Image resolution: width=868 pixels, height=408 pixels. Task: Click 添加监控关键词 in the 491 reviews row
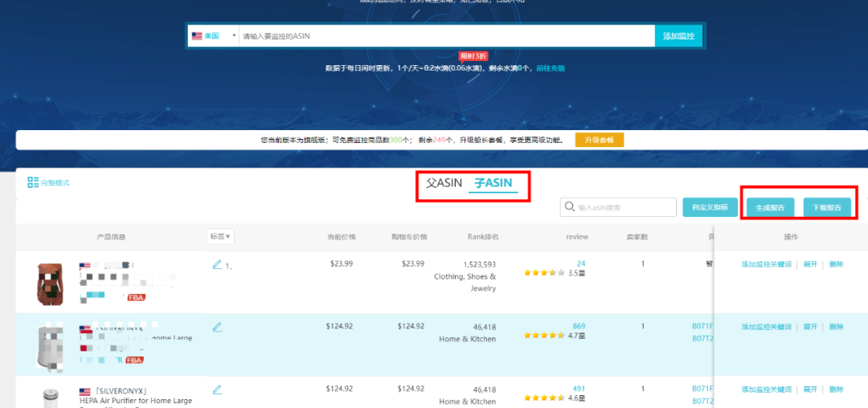[767, 390]
